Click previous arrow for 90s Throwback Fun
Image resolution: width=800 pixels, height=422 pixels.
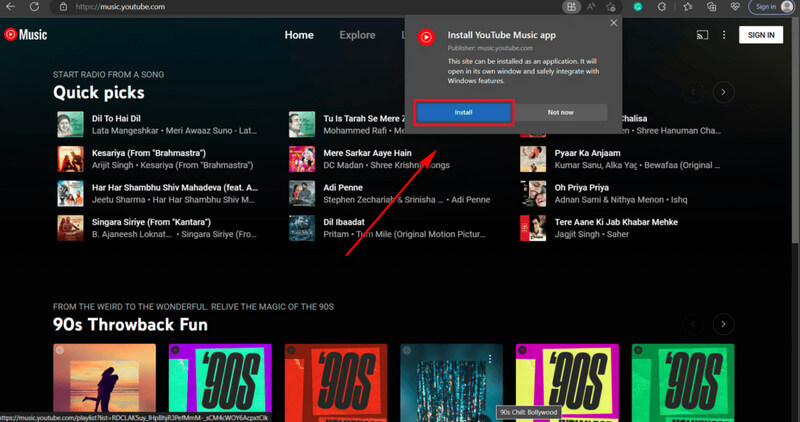tap(693, 324)
